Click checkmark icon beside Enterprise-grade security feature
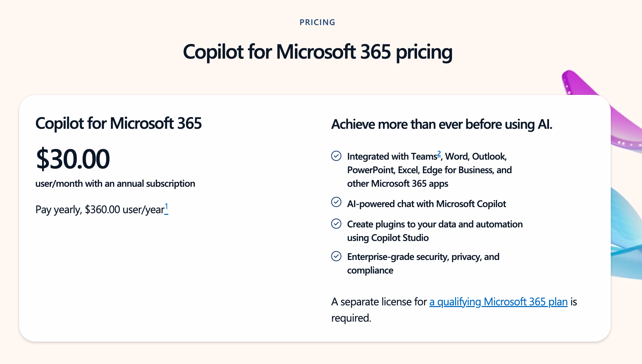This screenshot has width=642, height=364. pyautogui.click(x=336, y=256)
